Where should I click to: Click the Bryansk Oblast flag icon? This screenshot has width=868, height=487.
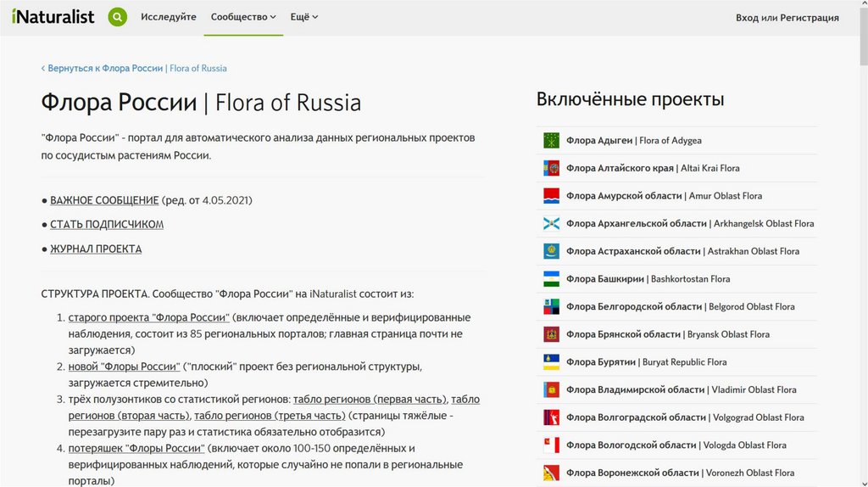click(x=551, y=334)
